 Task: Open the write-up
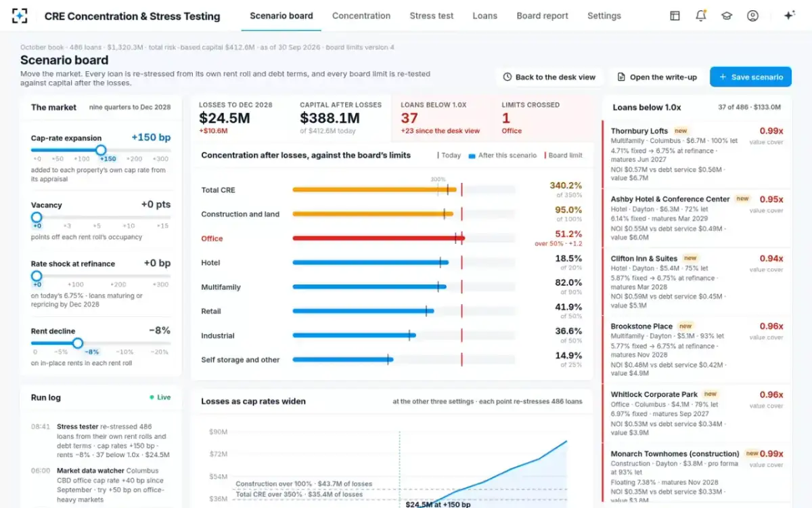click(x=656, y=77)
